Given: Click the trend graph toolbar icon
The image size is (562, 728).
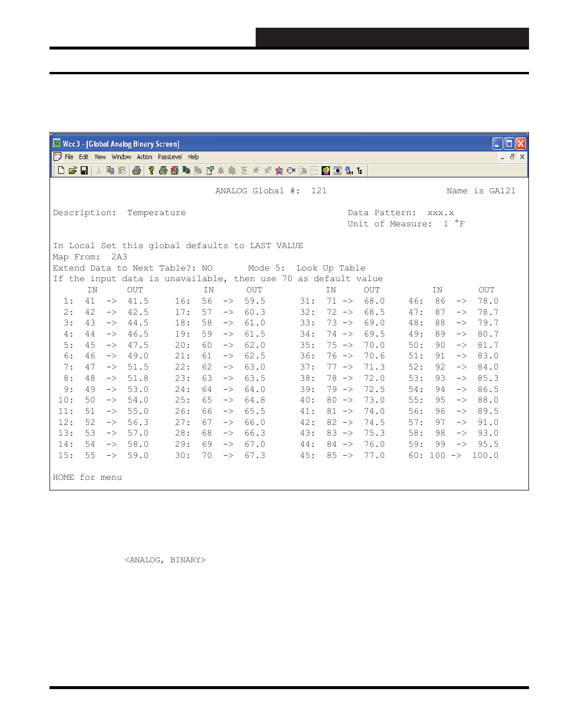Looking at the screenshot, I should (x=314, y=170).
